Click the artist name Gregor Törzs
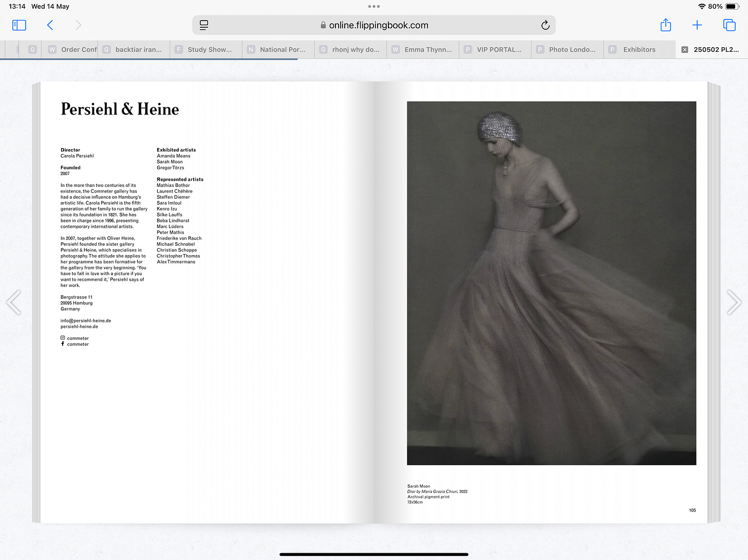Viewport: 748px width, 560px height. coord(171,168)
